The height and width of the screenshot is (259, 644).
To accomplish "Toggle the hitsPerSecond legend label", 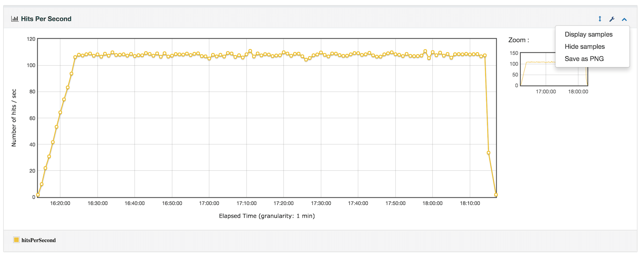I will 38,240.
